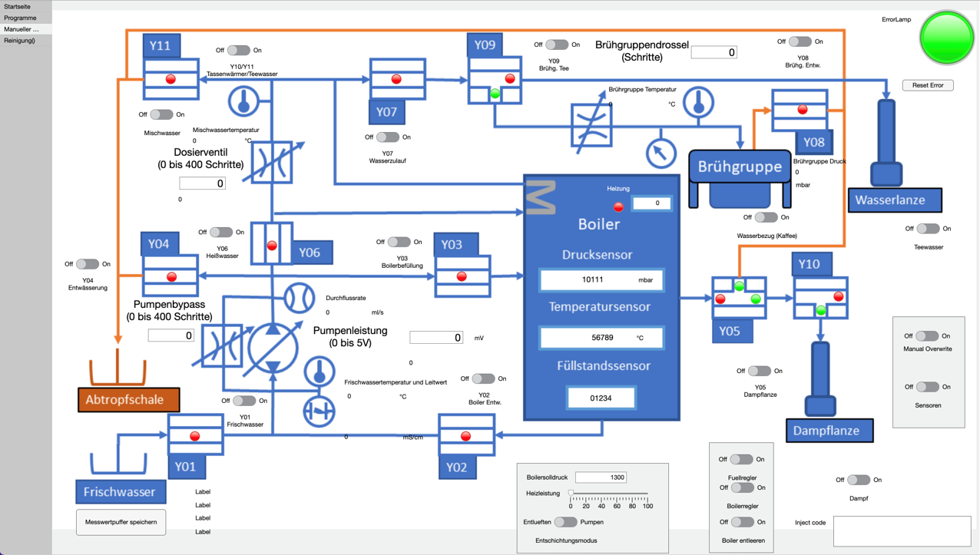
Task: Click the Heizleistung slider track
Action: (609, 494)
